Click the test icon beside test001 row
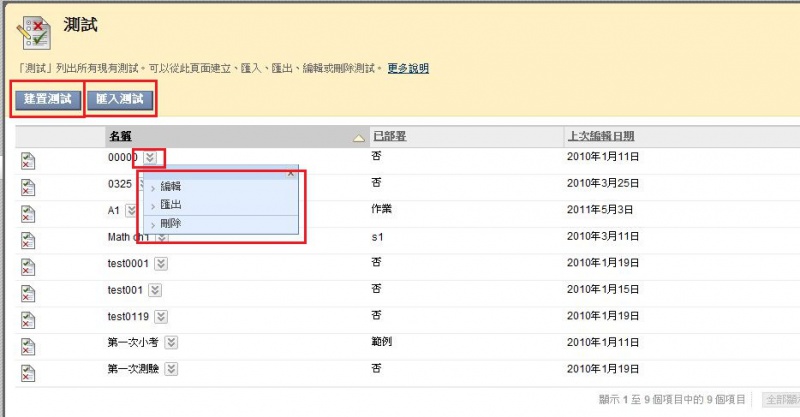 click(x=28, y=292)
